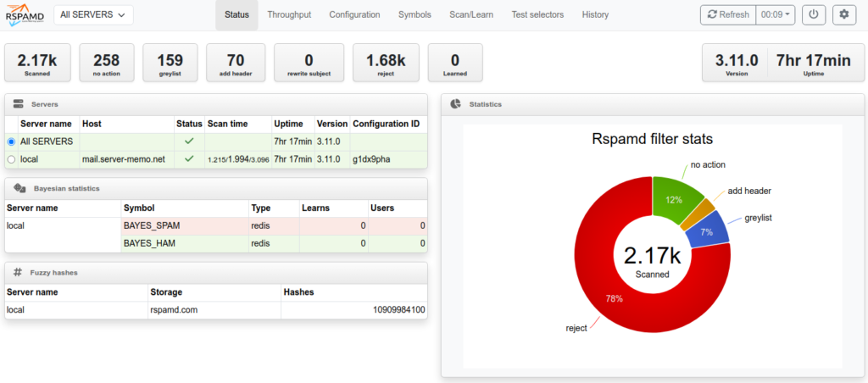Click the Fuzzy hashes hash icon
The height and width of the screenshot is (383, 868).
coord(18,272)
